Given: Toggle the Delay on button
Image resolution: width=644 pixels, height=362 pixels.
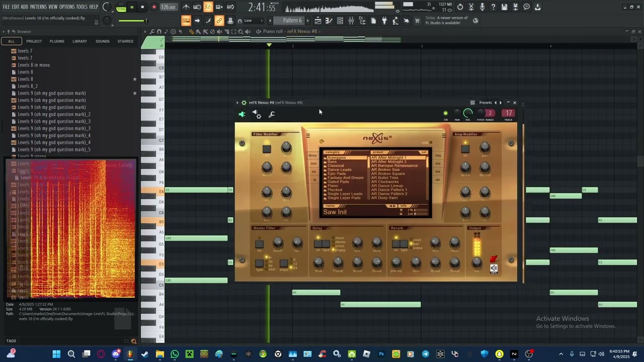Looking at the screenshot, I should pyautogui.click(x=318, y=244).
